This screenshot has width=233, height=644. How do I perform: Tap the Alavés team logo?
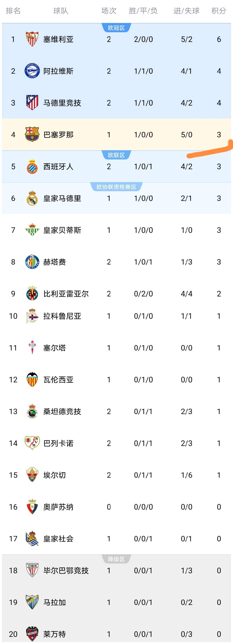tap(32, 71)
